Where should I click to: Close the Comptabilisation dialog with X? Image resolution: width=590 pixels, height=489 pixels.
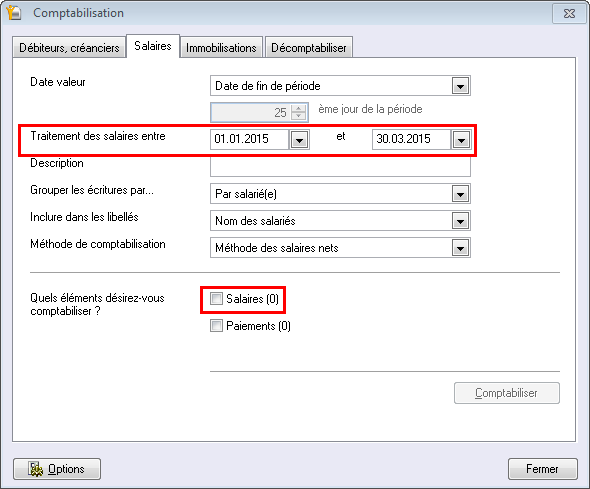pos(570,14)
